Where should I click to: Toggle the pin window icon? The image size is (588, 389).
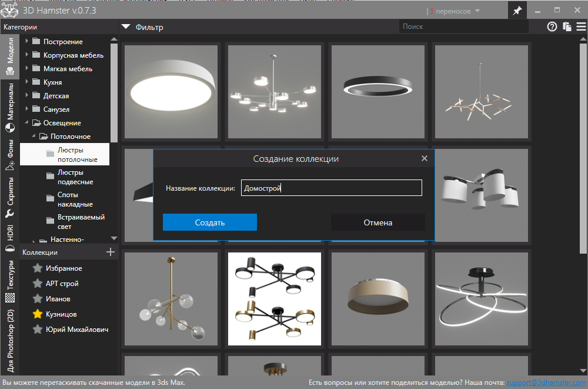pyautogui.click(x=517, y=11)
